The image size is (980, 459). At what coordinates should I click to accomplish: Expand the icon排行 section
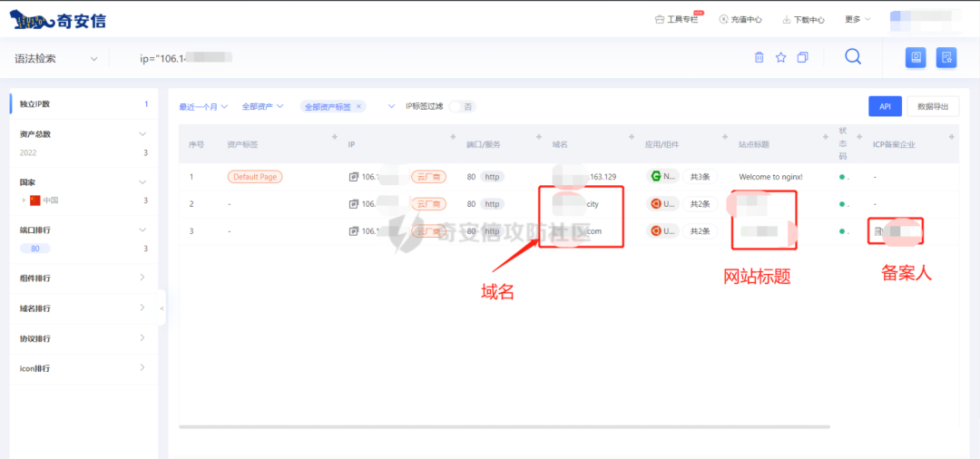[x=142, y=367]
